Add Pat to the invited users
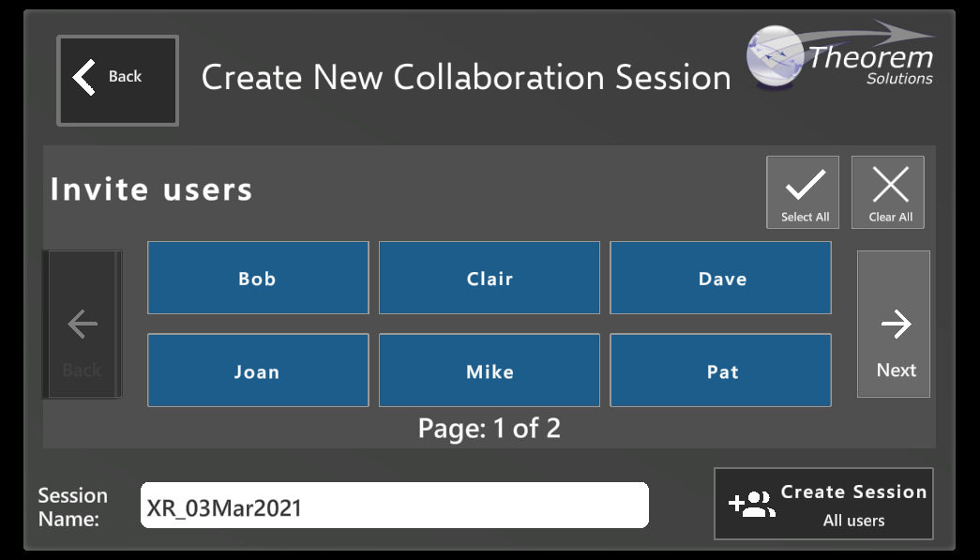The height and width of the screenshot is (560, 980). click(x=721, y=371)
